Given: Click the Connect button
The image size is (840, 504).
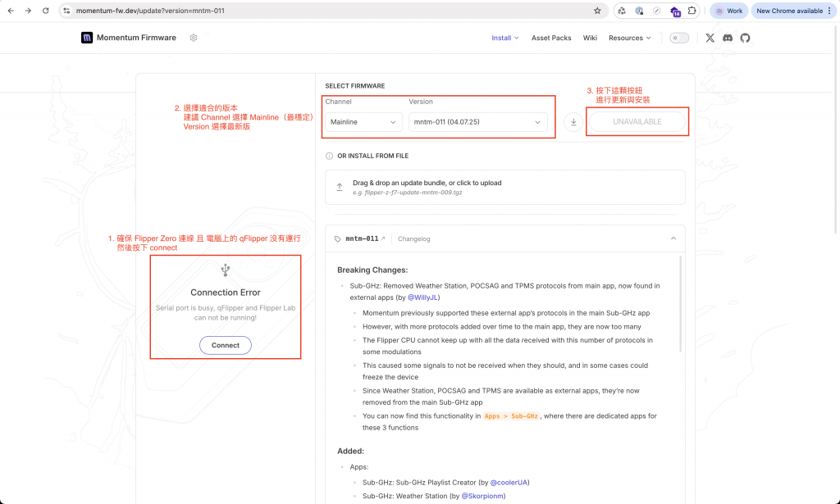Looking at the screenshot, I should pos(226,345).
